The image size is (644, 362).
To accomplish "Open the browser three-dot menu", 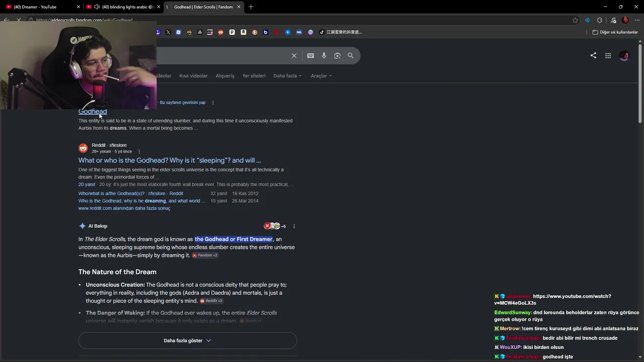I will click(x=637, y=20).
